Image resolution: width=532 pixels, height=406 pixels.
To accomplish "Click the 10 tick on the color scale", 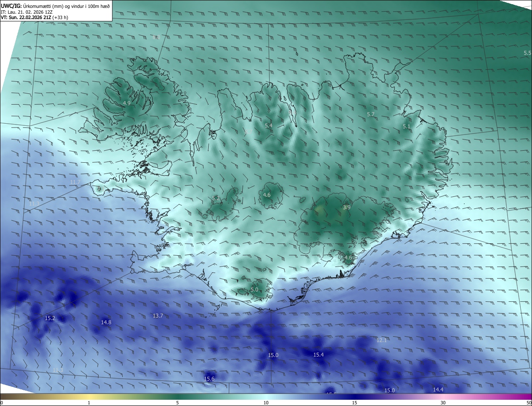I will 266,403.
